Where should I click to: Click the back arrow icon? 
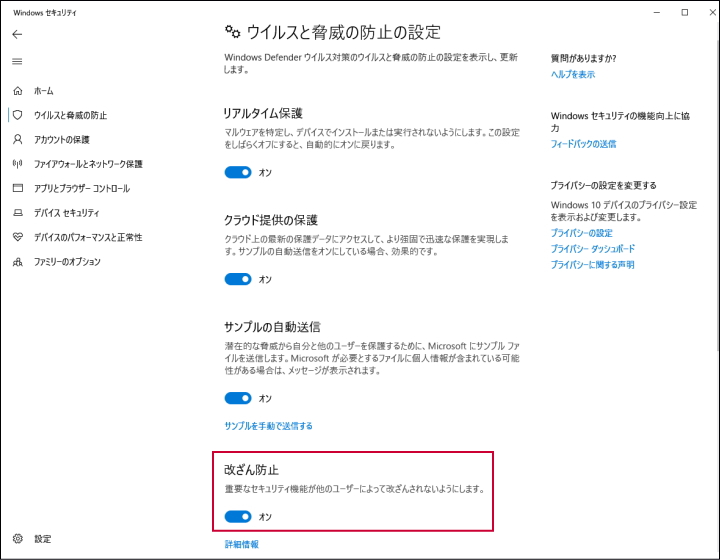click(17, 34)
